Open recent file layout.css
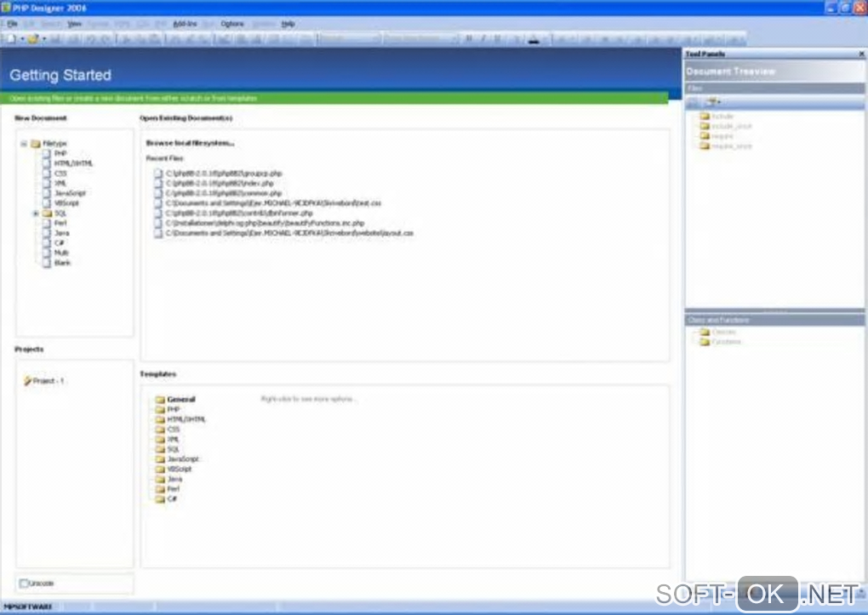Screen dimensions: 868x615 tap(289, 233)
